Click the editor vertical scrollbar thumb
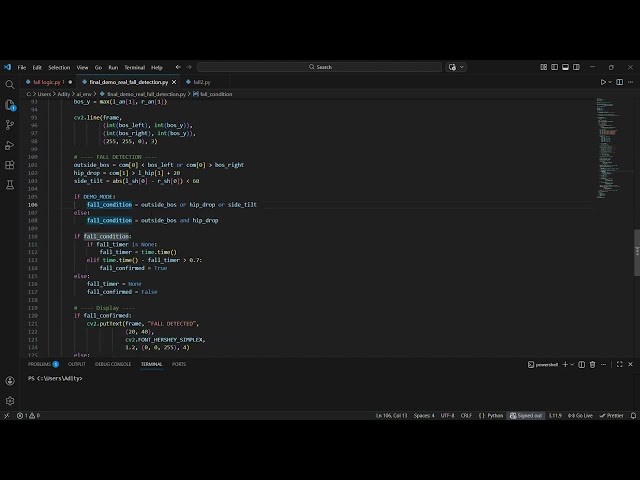640x480 pixels. 636,253
